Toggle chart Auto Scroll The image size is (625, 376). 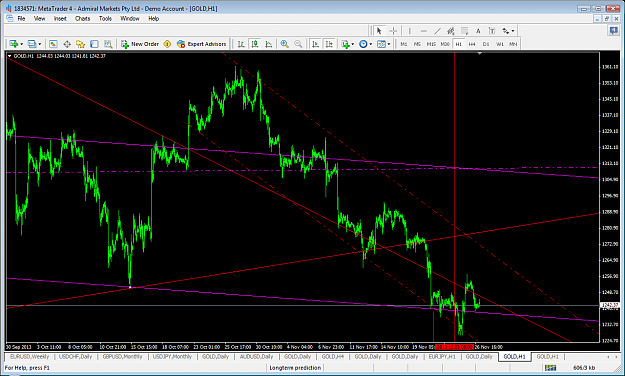pos(315,44)
